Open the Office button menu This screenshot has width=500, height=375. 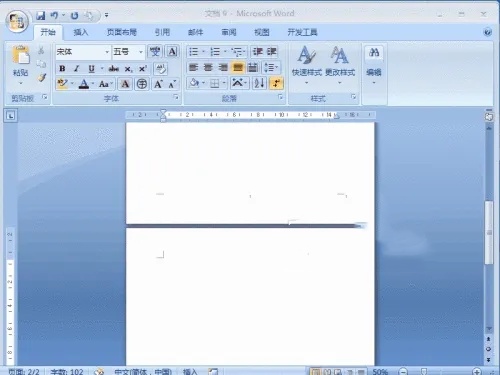tap(17, 21)
